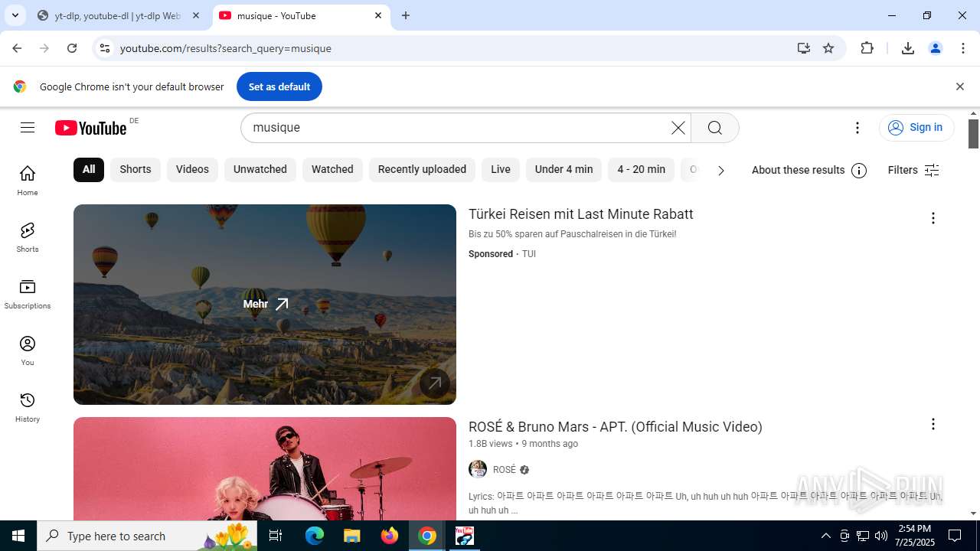The image size is (980, 551).
Task: Open Chrome downloads icon
Action: click(908, 48)
